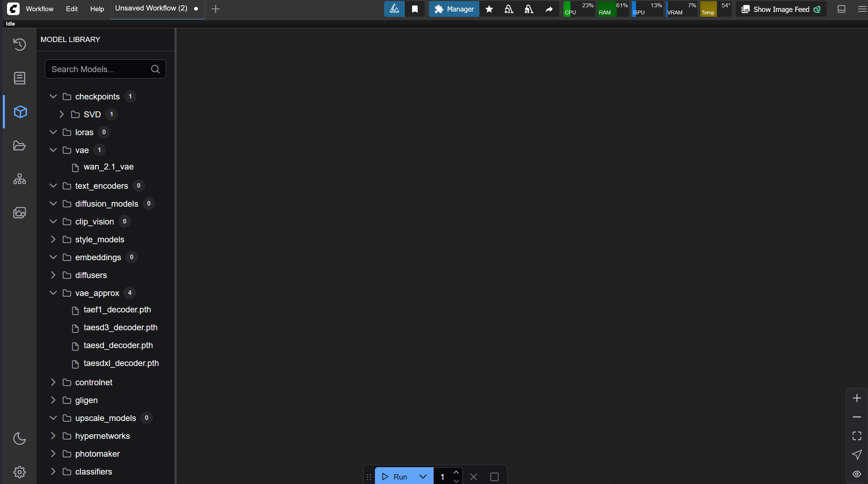Collapse the vae_approx folder chevron
The image size is (868, 484).
pyautogui.click(x=53, y=293)
